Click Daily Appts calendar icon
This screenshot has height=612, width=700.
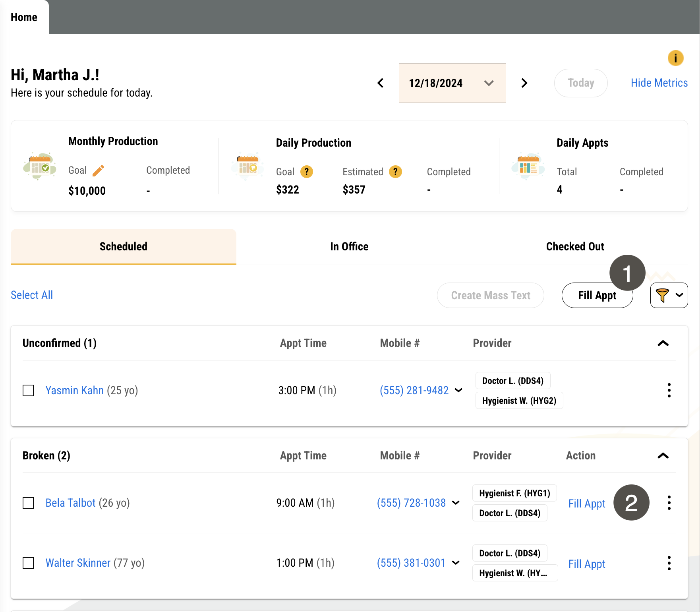click(528, 166)
